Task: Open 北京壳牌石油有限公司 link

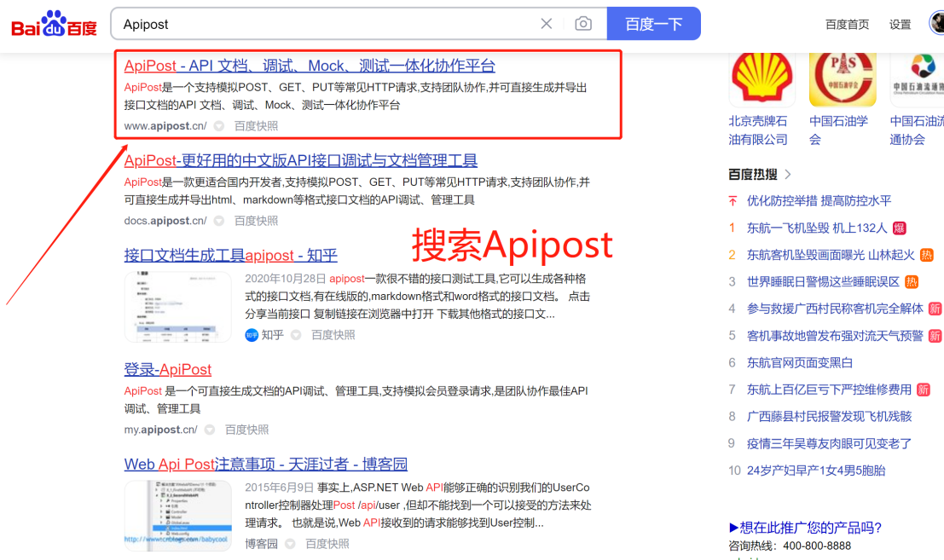Action: tap(758, 130)
